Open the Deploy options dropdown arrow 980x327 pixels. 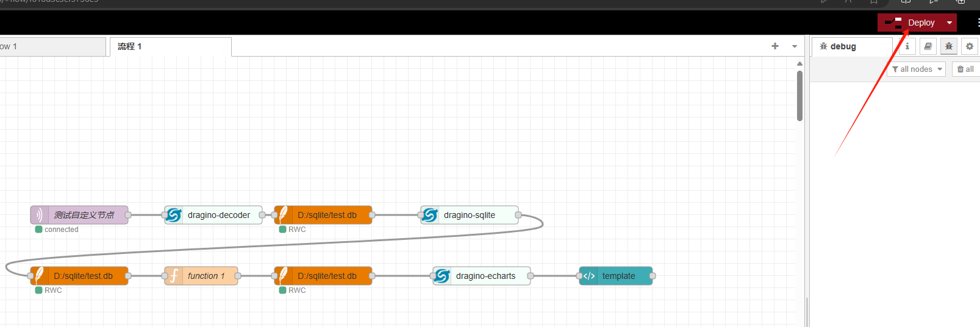click(x=950, y=23)
